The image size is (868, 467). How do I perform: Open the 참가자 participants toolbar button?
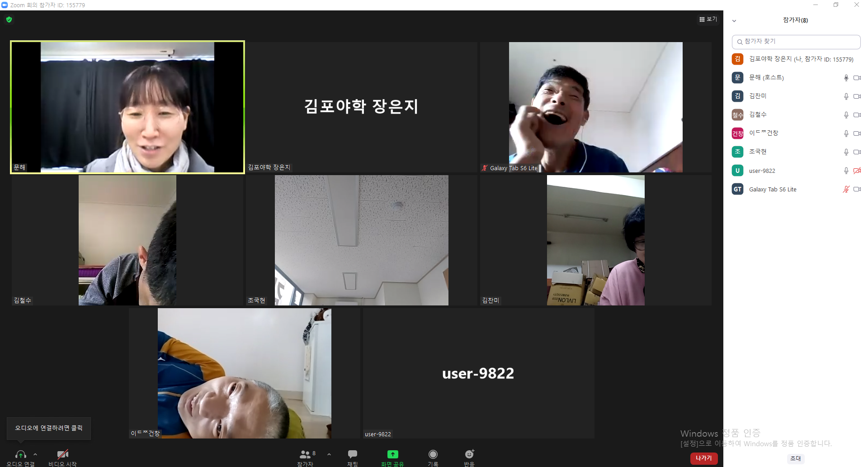click(x=305, y=457)
